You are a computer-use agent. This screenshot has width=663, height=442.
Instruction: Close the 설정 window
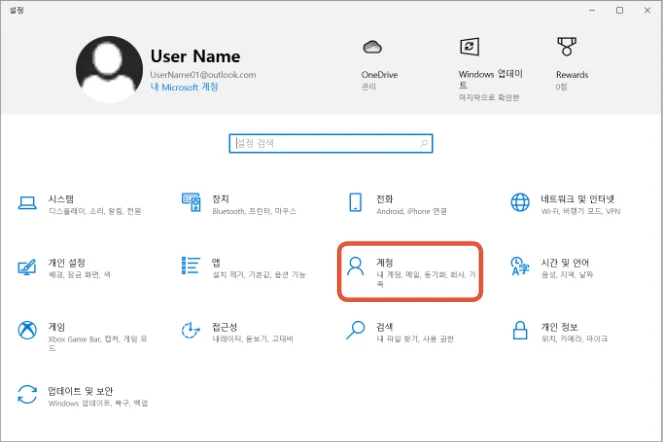647,10
